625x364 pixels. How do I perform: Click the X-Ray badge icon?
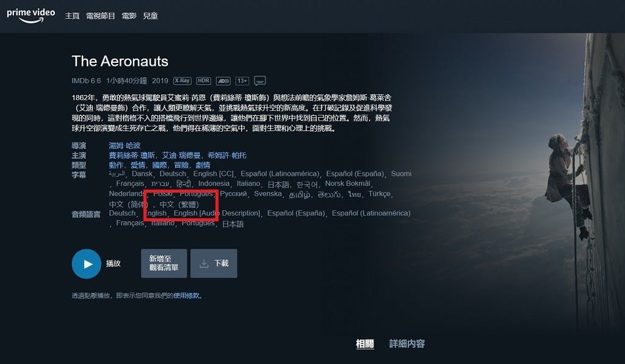pos(182,81)
